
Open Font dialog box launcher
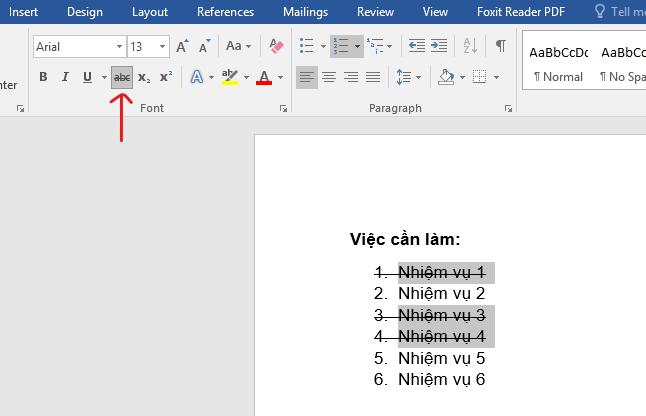pyautogui.click(x=283, y=108)
